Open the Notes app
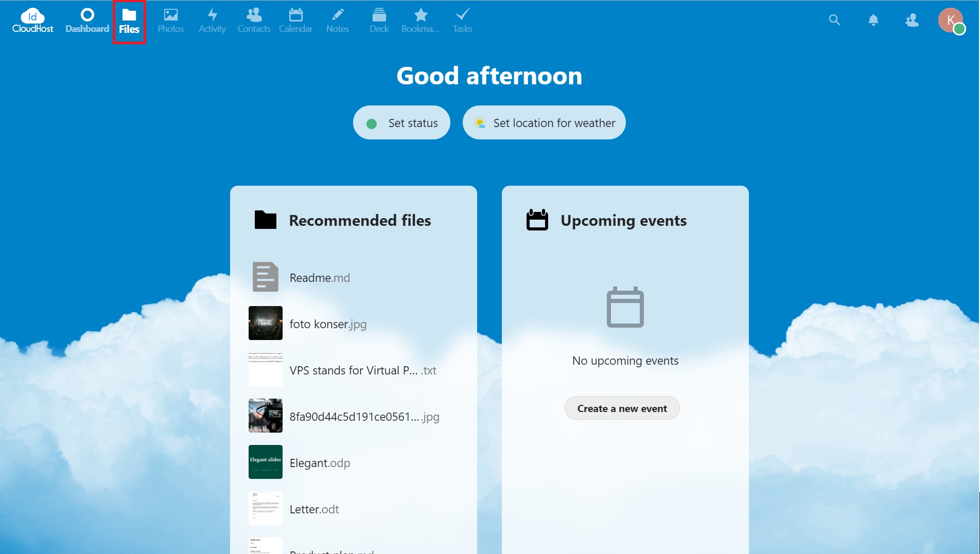 [337, 21]
